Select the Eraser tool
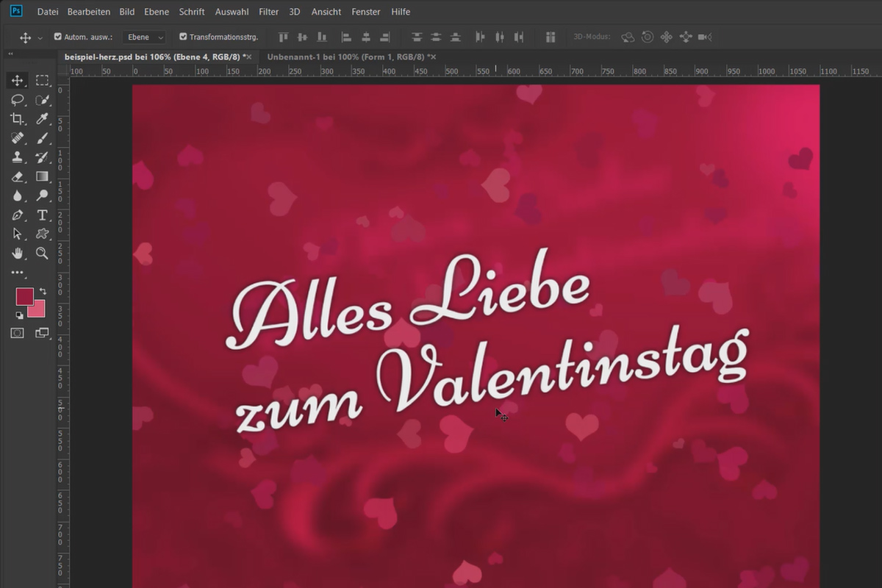 click(17, 176)
